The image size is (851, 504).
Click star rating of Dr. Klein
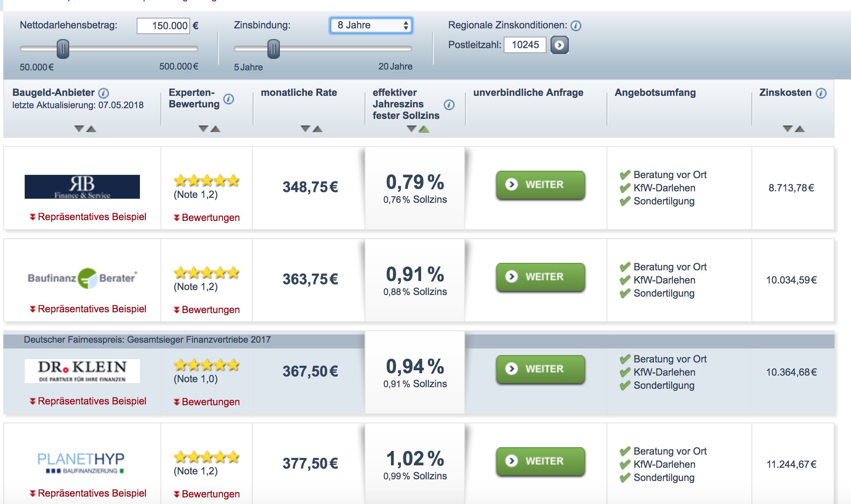(x=207, y=365)
